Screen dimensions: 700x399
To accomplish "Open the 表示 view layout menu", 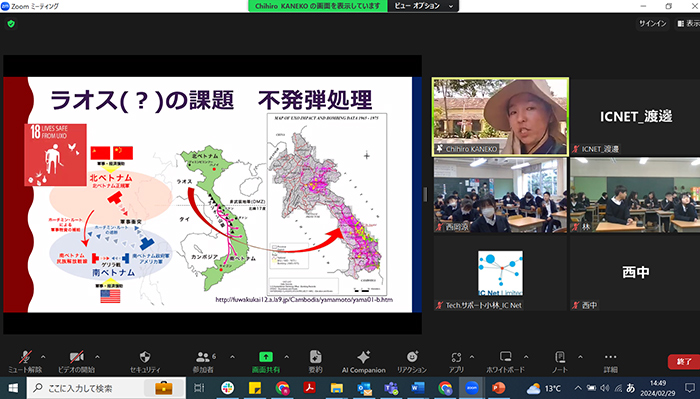I will coord(688,23).
